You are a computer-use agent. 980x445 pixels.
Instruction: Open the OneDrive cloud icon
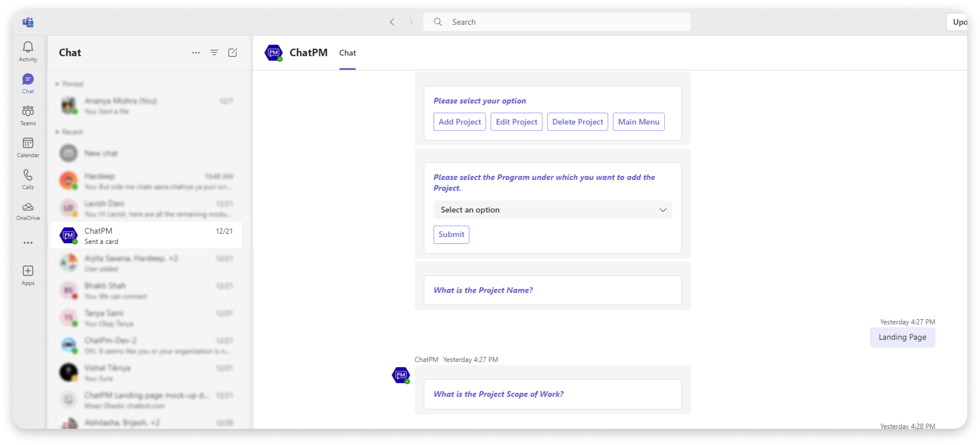click(28, 211)
